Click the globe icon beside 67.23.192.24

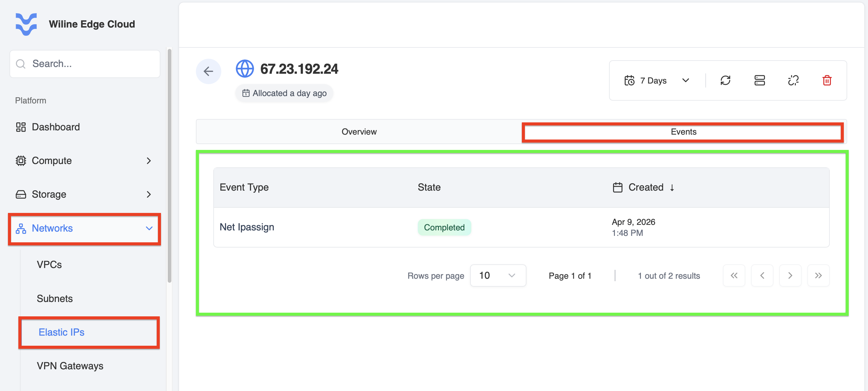coord(245,69)
